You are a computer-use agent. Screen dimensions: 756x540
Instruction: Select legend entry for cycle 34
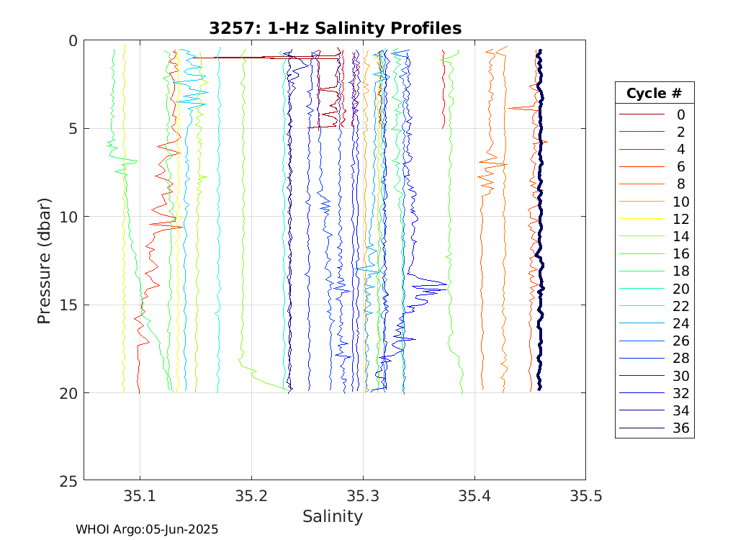[x=654, y=410]
